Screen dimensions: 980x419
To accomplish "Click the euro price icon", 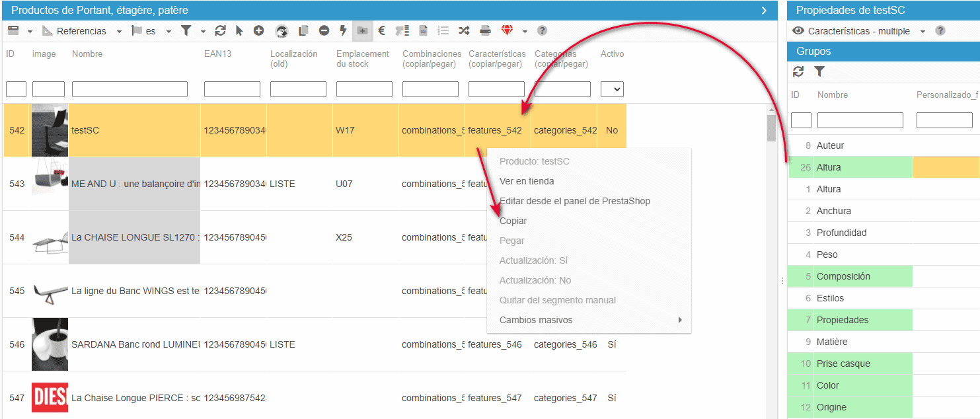I will click(381, 30).
